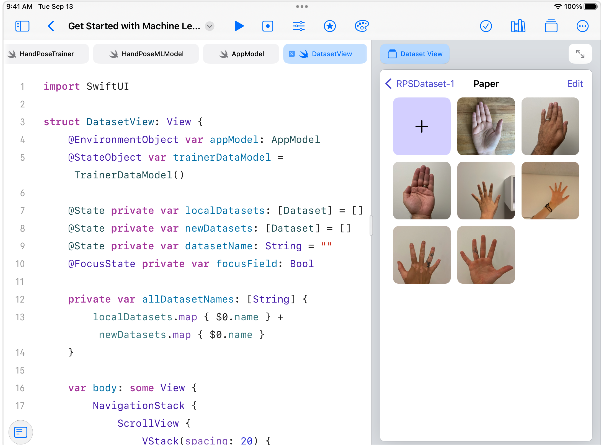Open the sliders settings icon

click(x=299, y=26)
